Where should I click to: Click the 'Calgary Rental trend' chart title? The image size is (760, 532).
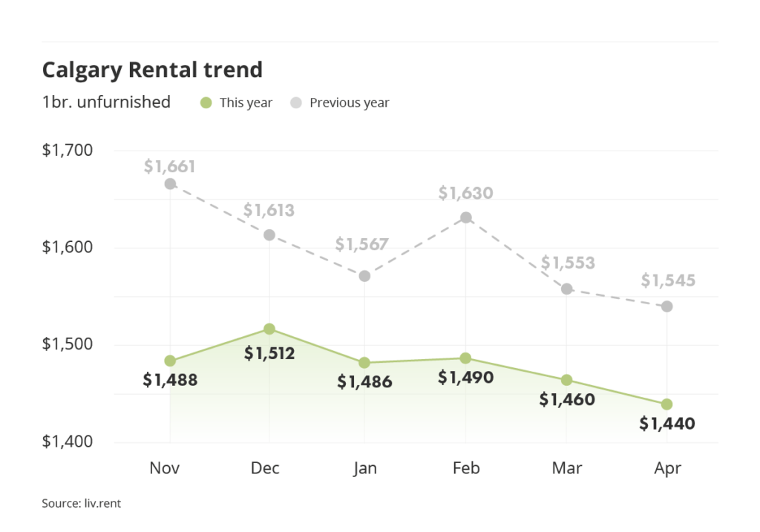tap(152, 70)
